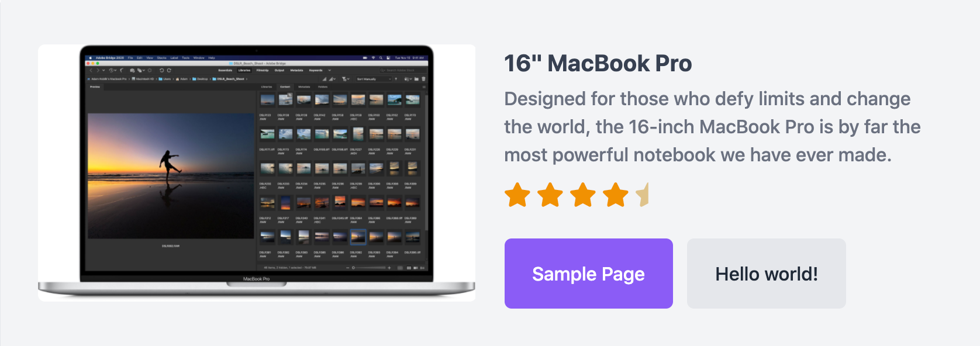Open the Sort Manually dropdown
This screenshot has height=346, width=980.
point(374,79)
